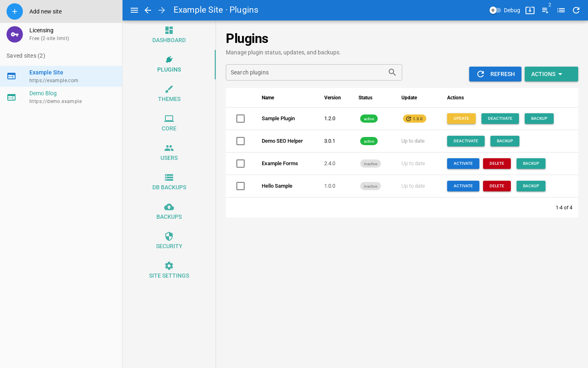Click the Sample Plugin name
Image resolution: width=588 pixels, height=368 pixels.
[278, 119]
